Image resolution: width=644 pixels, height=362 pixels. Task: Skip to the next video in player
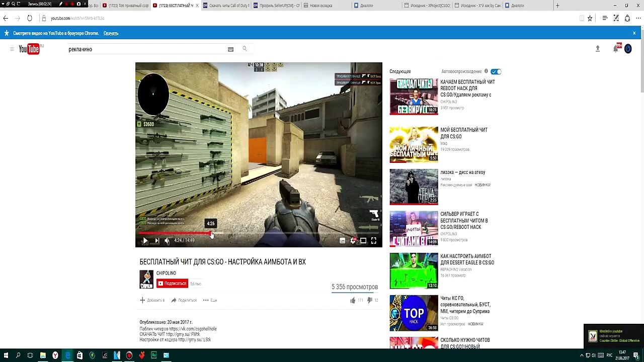coord(156,241)
